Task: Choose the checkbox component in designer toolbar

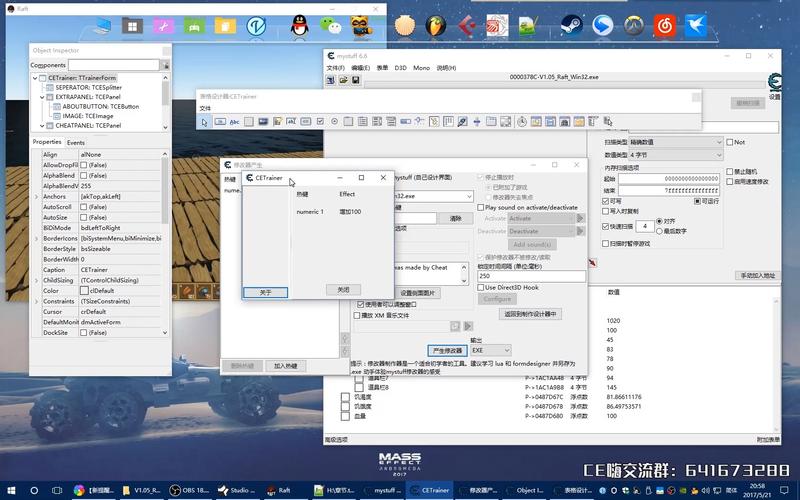Action: 320,122
